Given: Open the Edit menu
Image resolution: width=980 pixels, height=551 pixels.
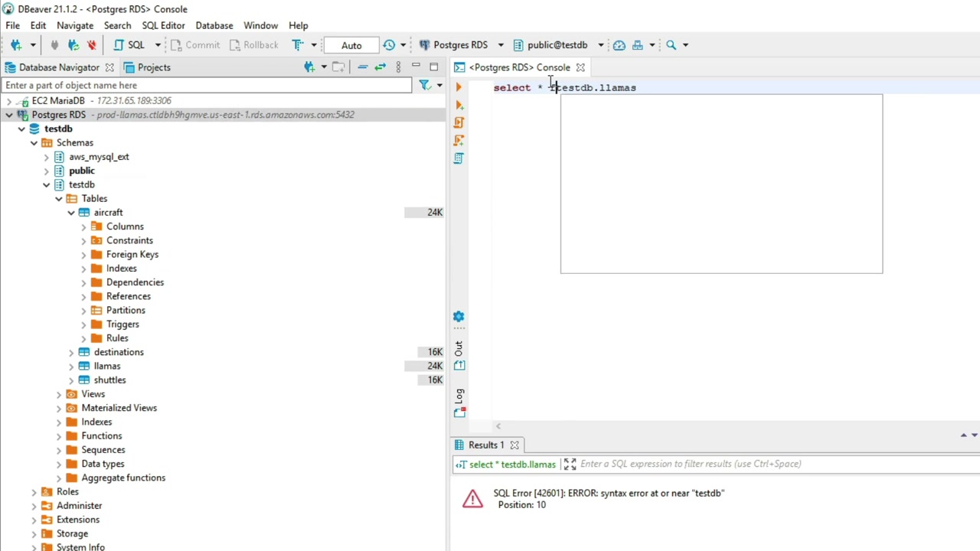Looking at the screenshot, I should pyautogui.click(x=38, y=25).
